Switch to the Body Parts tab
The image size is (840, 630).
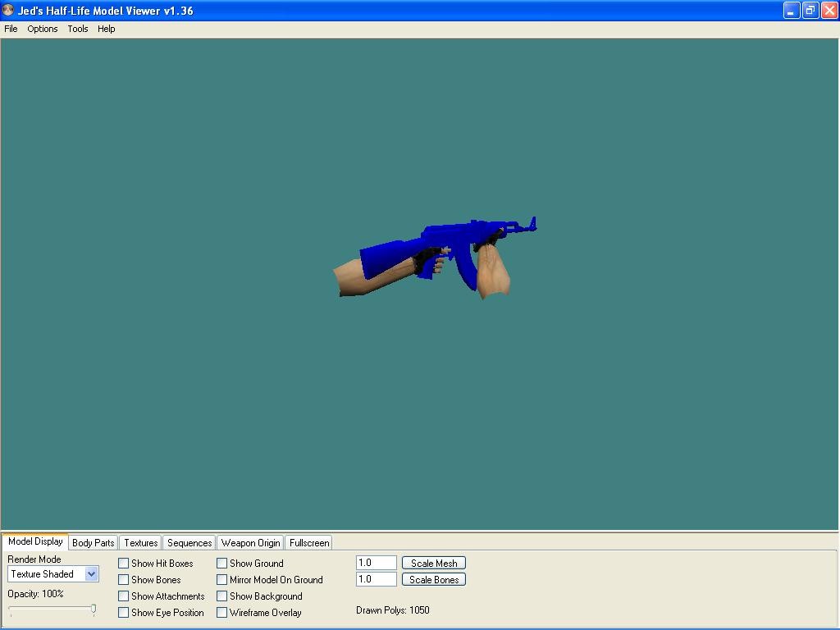(x=94, y=543)
